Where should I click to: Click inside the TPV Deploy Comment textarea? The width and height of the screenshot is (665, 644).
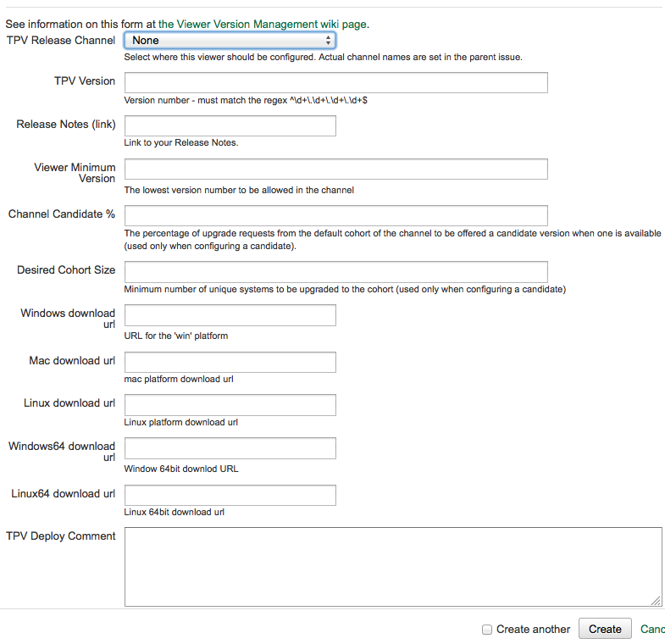393,567
